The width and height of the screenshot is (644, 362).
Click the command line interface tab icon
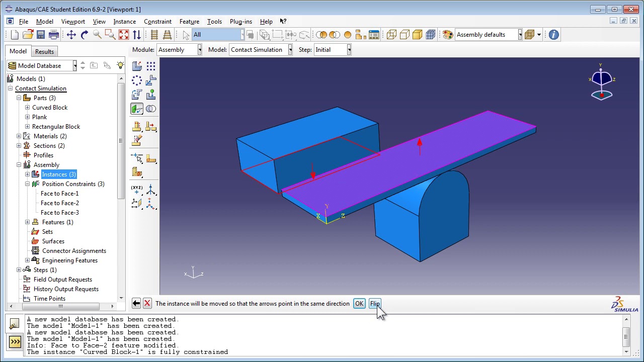click(15, 342)
